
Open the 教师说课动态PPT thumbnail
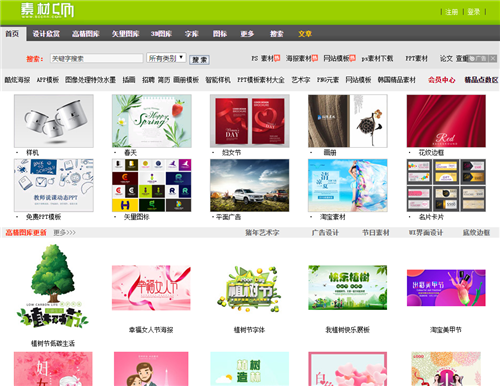54,185
